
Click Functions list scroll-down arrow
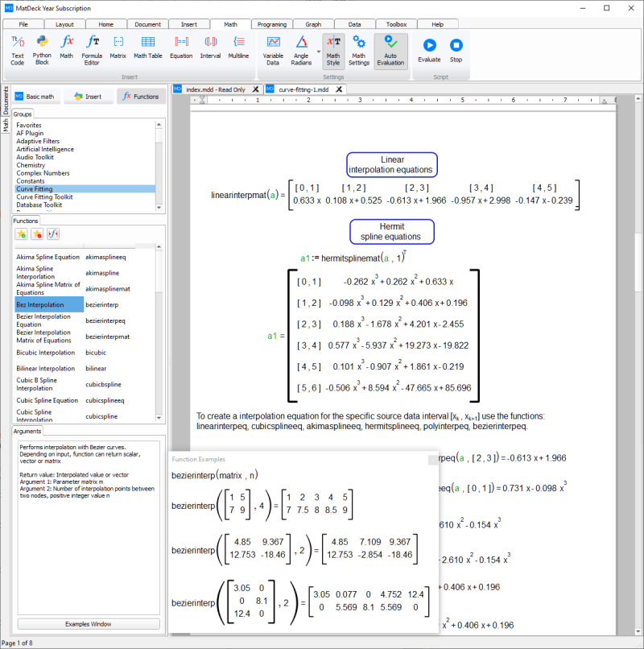pyautogui.click(x=159, y=418)
